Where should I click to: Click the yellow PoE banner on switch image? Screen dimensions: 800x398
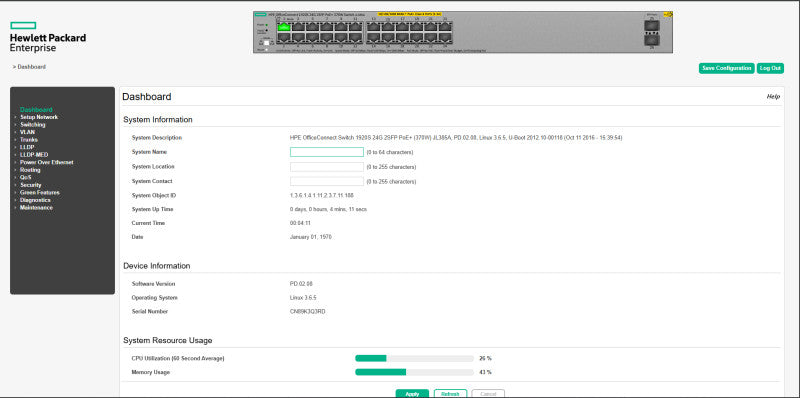(410, 14)
